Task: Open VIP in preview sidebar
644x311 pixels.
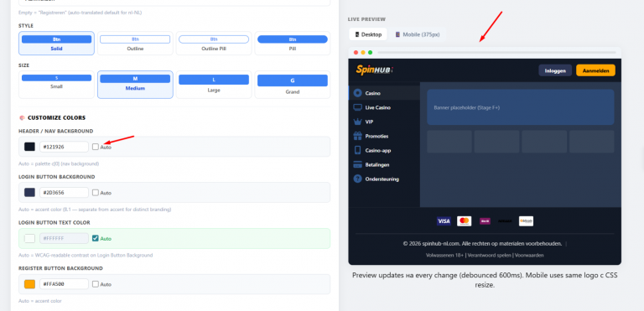Action: [x=384, y=122]
